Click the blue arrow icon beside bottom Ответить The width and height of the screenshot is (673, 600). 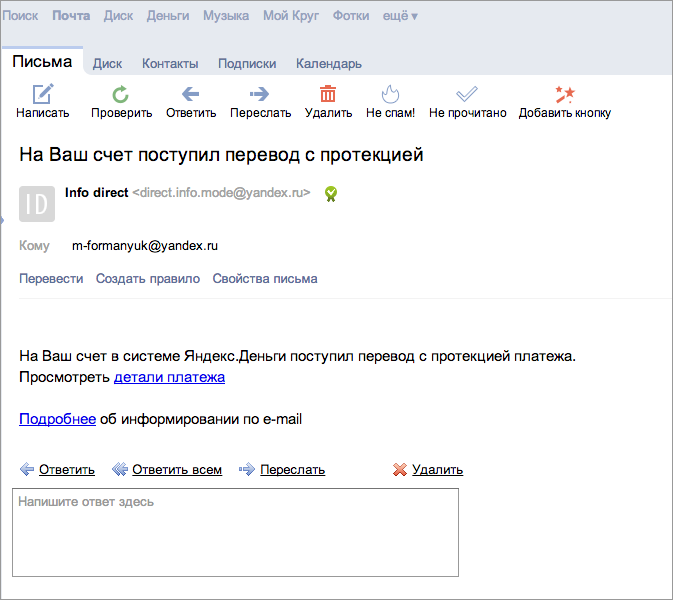(x=27, y=469)
